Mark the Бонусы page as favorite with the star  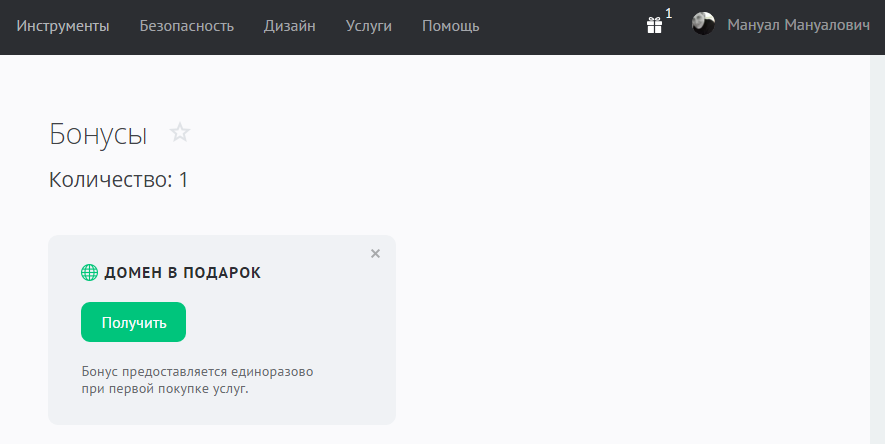[180, 132]
